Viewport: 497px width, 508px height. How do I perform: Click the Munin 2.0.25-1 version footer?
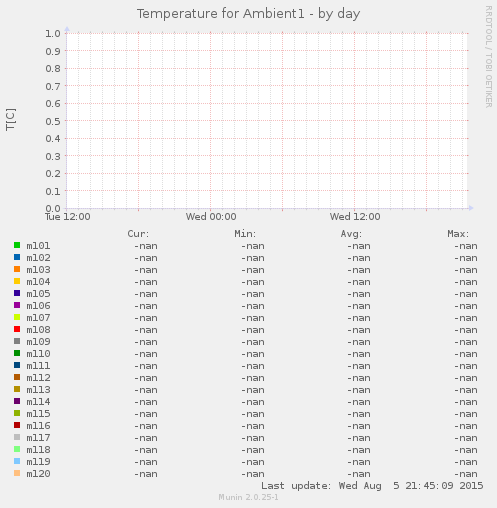248,497
